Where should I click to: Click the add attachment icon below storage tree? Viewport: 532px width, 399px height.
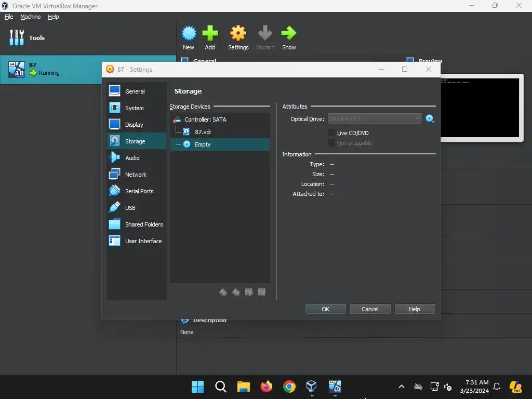tap(249, 292)
